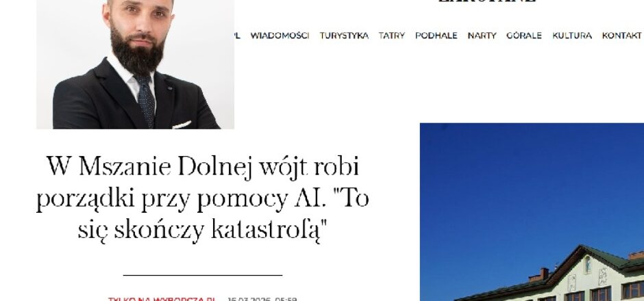Click the article publication date and time
644x301 pixels.
click(x=262, y=299)
